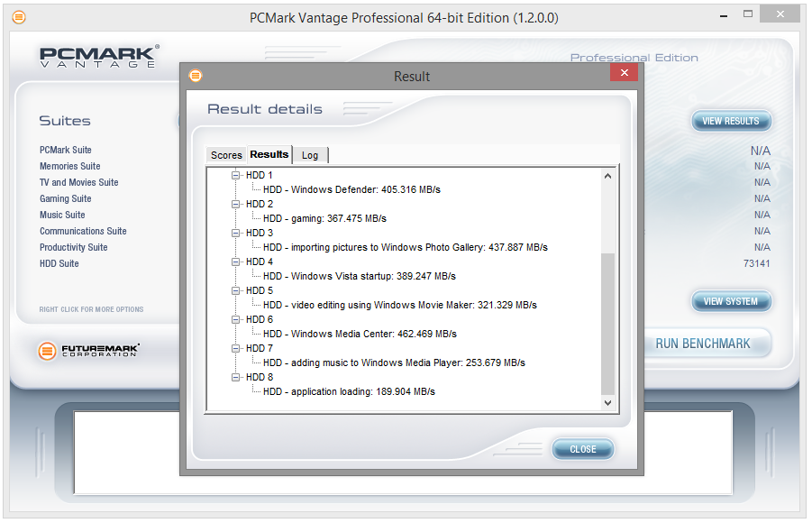812x523 pixels.
Task: Select the application loading 189.904 MB/s result
Action: [x=349, y=392]
